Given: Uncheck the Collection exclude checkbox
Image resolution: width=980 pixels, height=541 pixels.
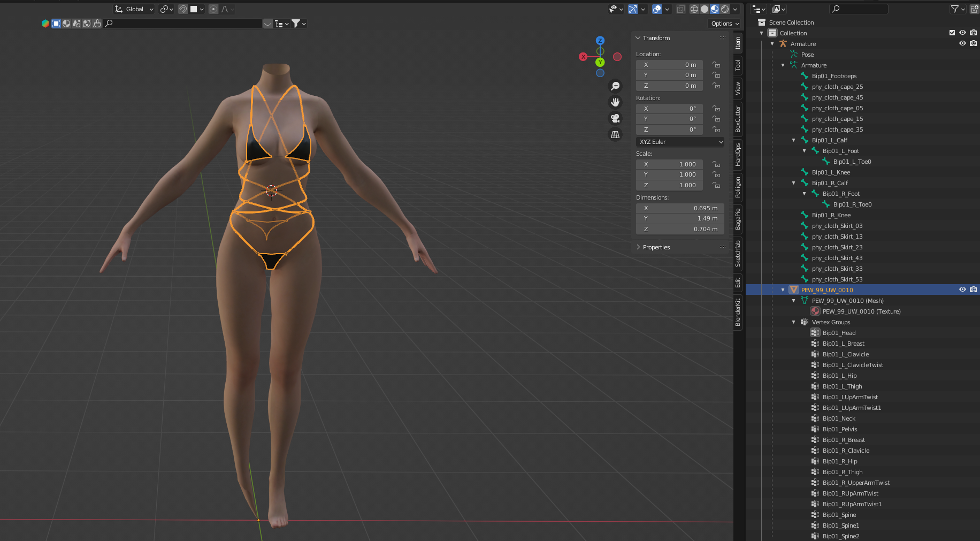Looking at the screenshot, I should [952, 33].
